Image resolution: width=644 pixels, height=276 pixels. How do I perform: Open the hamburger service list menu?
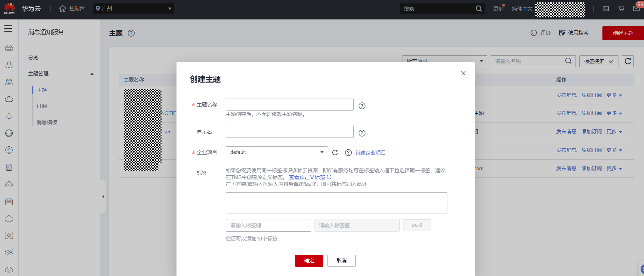click(8, 29)
